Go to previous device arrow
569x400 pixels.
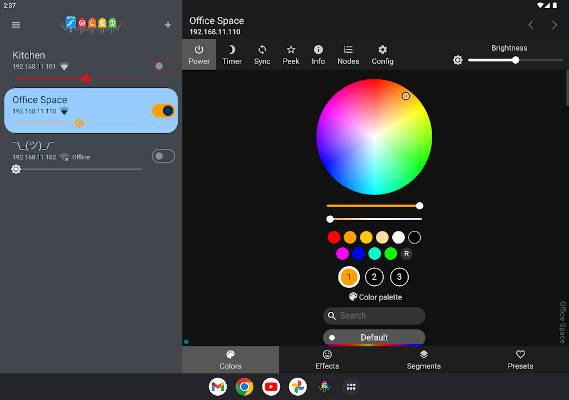[x=531, y=25]
